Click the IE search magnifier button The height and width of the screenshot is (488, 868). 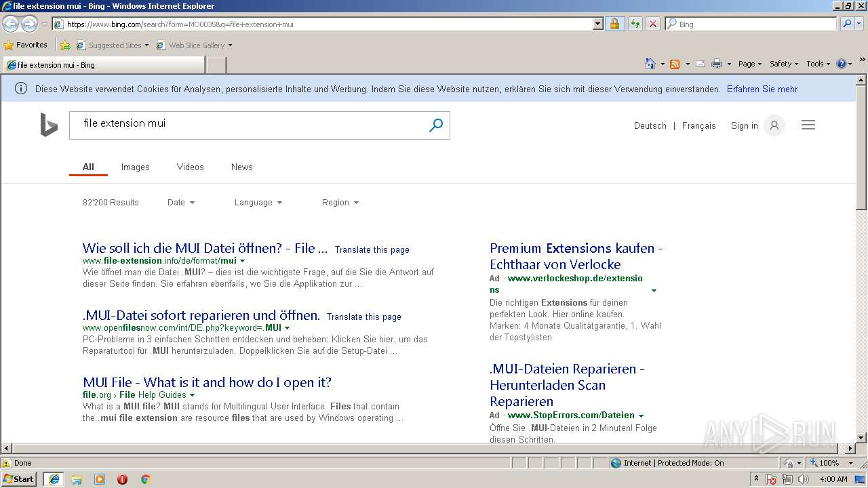click(846, 24)
